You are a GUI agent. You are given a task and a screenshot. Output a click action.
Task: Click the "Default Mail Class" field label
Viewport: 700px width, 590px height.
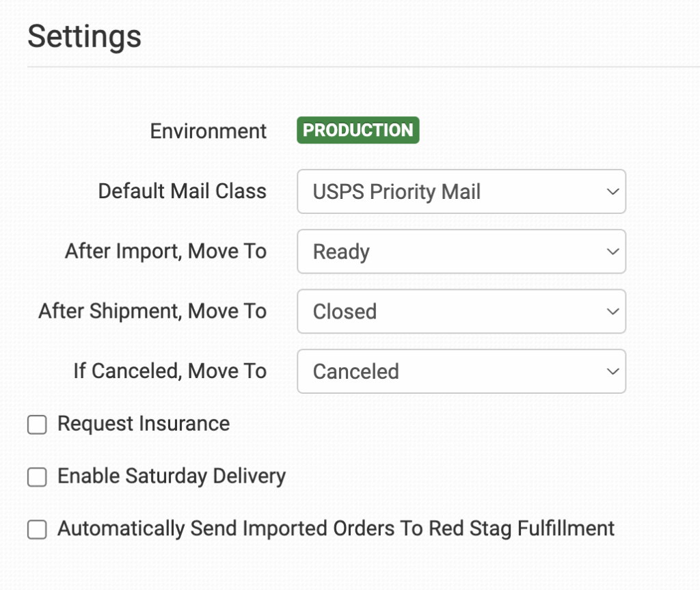coord(182,191)
